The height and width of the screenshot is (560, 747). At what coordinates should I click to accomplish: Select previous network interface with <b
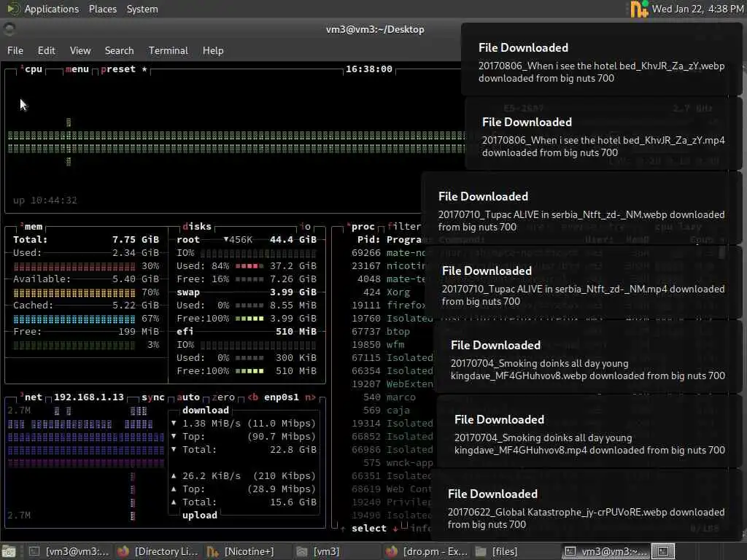click(253, 397)
